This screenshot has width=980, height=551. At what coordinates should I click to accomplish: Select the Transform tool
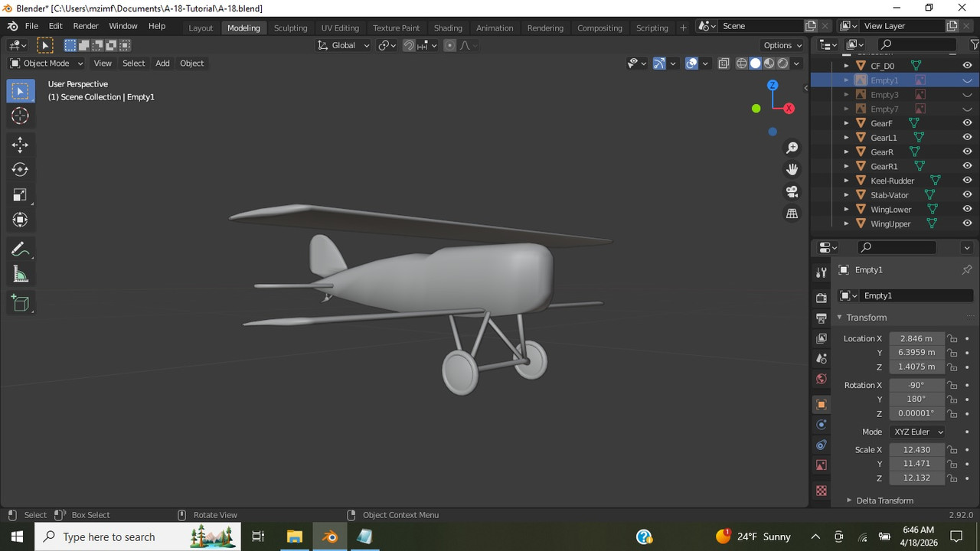(x=21, y=220)
